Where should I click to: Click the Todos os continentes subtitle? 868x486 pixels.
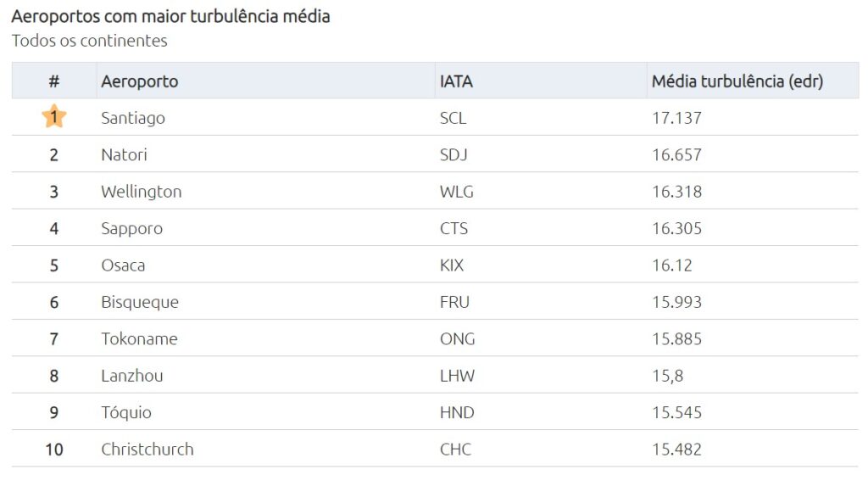[89, 41]
